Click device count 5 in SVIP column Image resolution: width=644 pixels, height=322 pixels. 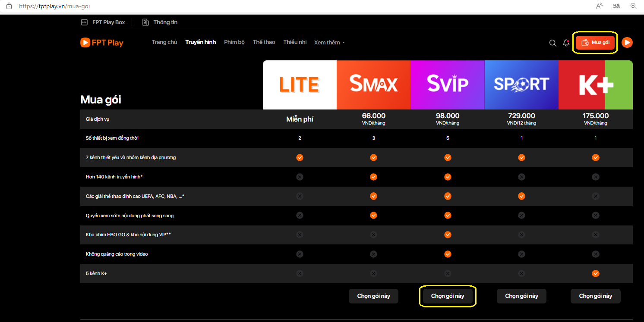448,138
